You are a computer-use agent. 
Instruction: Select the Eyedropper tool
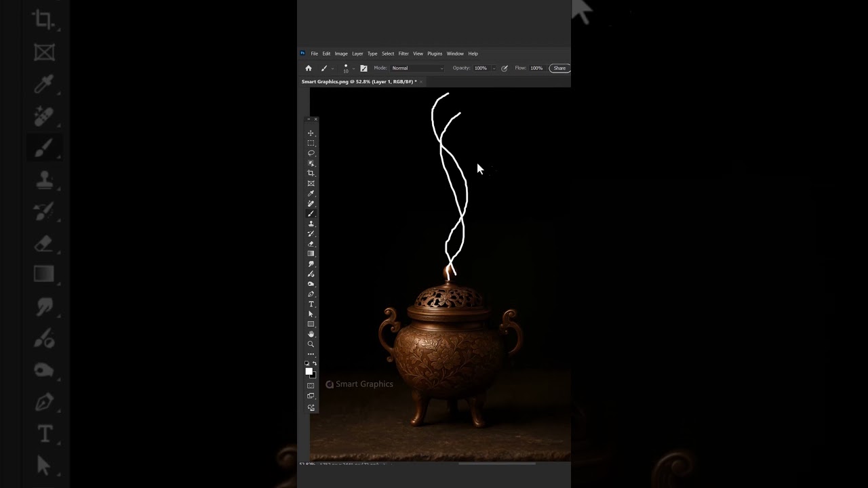pyautogui.click(x=311, y=193)
